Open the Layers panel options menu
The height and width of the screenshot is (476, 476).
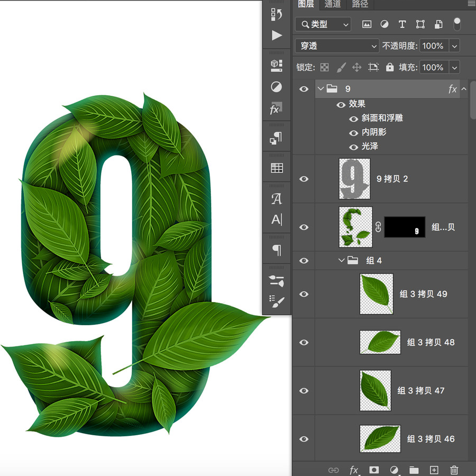tap(471, 4)
